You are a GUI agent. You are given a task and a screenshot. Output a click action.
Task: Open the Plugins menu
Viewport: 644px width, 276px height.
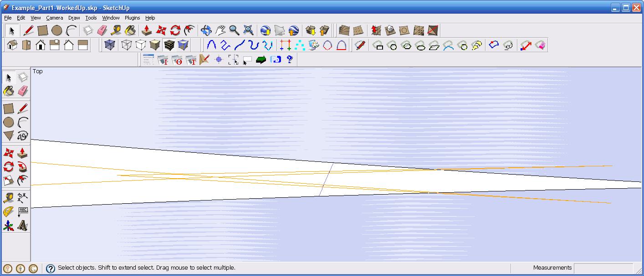132,18
